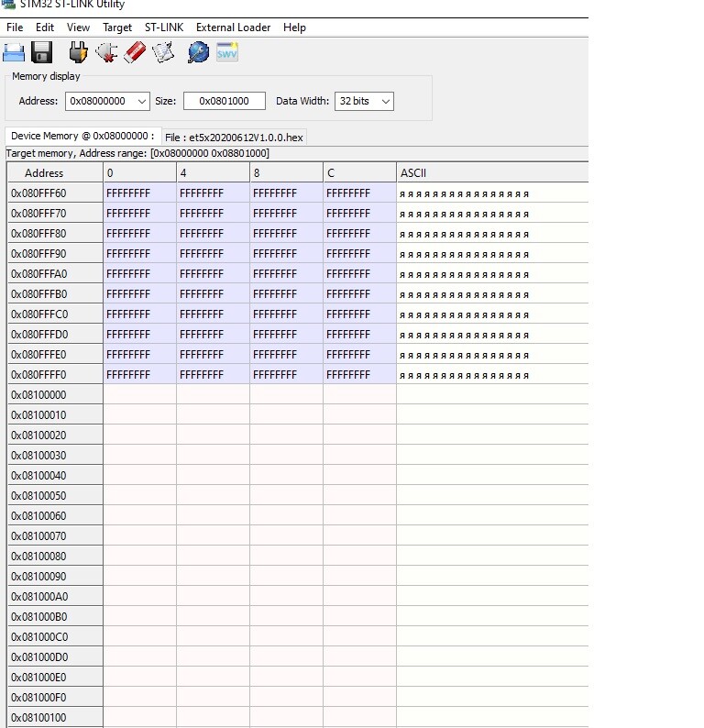
Task: Click the Address column header
Action: (55, 172)
